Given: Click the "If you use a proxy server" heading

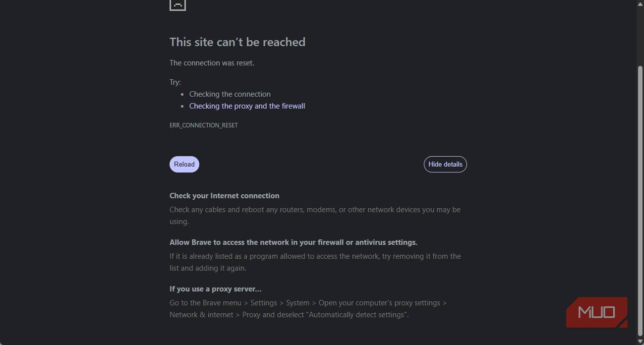Looking at the screenshot, I should 215,289.
